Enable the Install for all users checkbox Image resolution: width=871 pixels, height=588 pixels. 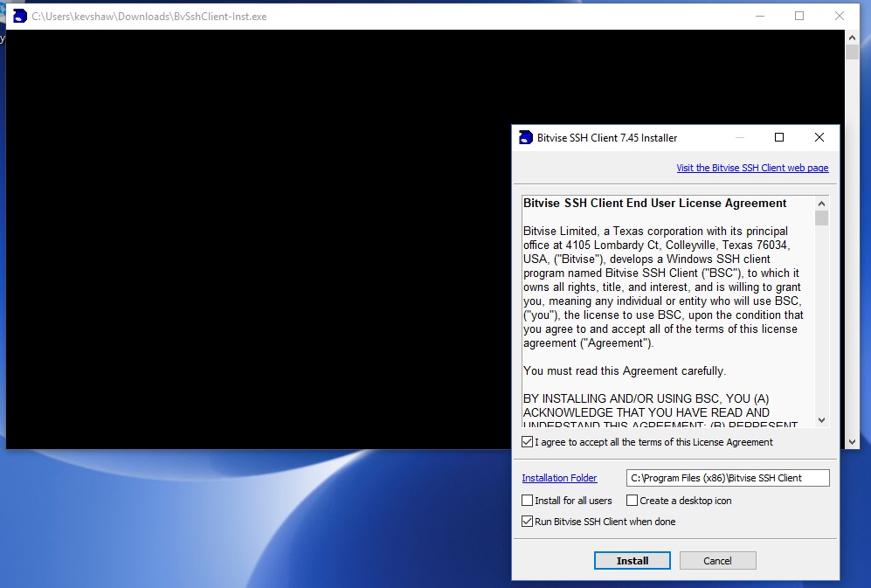pyautogui.click(x=526, y=501)
